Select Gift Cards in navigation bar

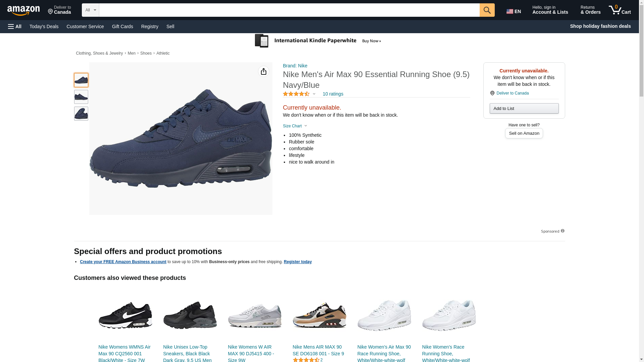pyautogui.click(x=122, y=26)
